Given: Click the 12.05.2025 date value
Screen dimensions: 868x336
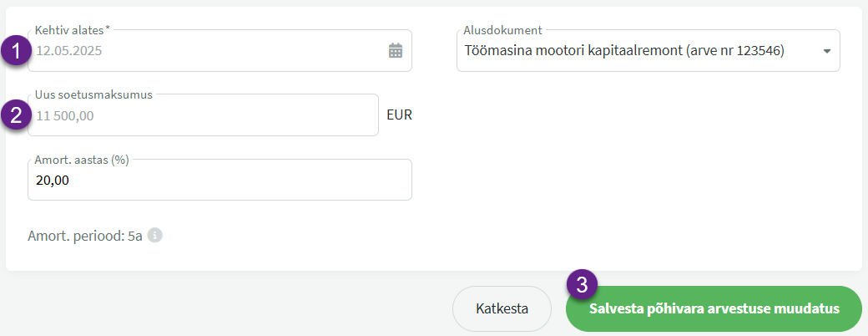Looking at the screenshot, I should click(69, 51).
